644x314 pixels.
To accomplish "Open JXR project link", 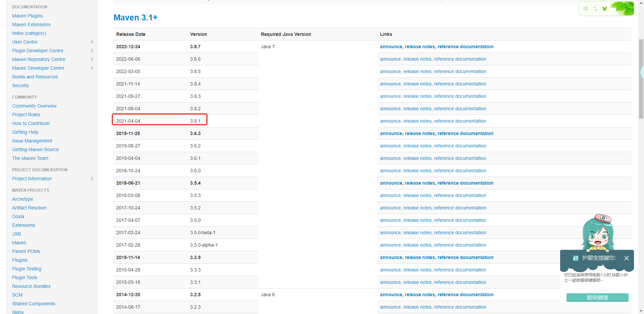I will click(x=16, y=234).
